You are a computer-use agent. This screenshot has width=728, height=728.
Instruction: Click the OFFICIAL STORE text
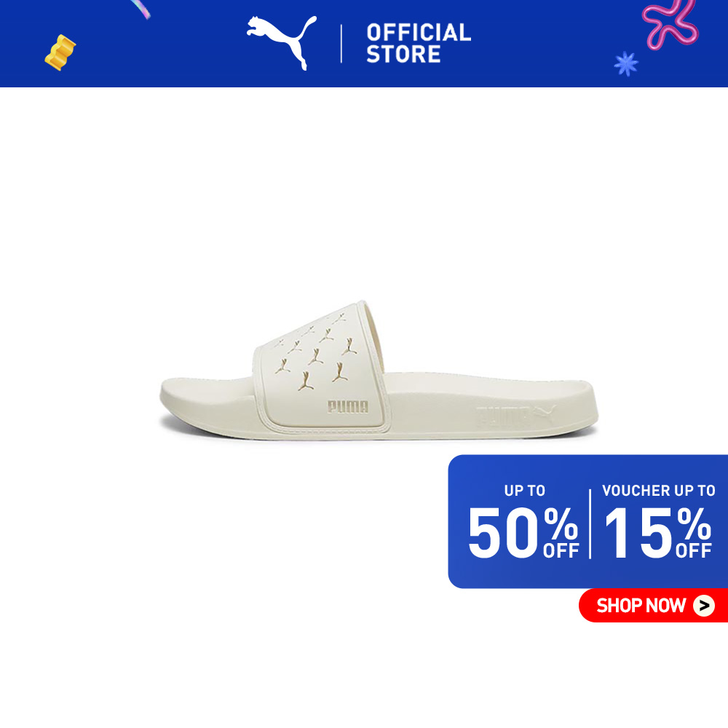[x=419, y=43]
